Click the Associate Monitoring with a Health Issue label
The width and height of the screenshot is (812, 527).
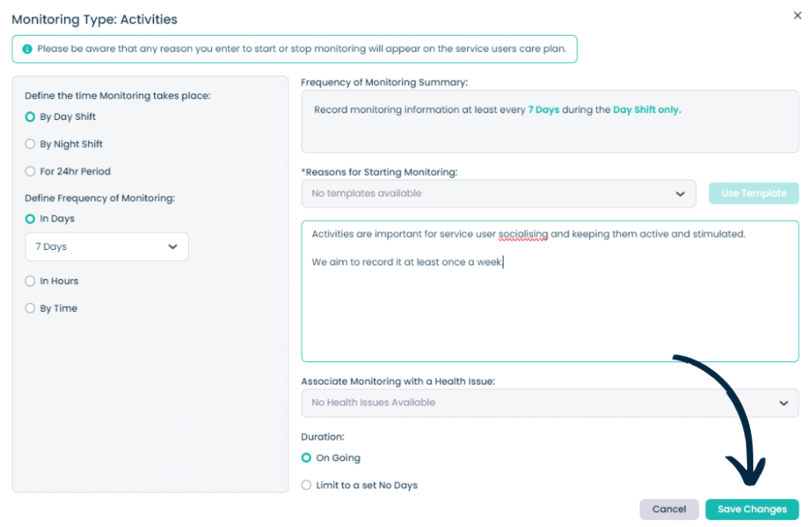point(398,382)
